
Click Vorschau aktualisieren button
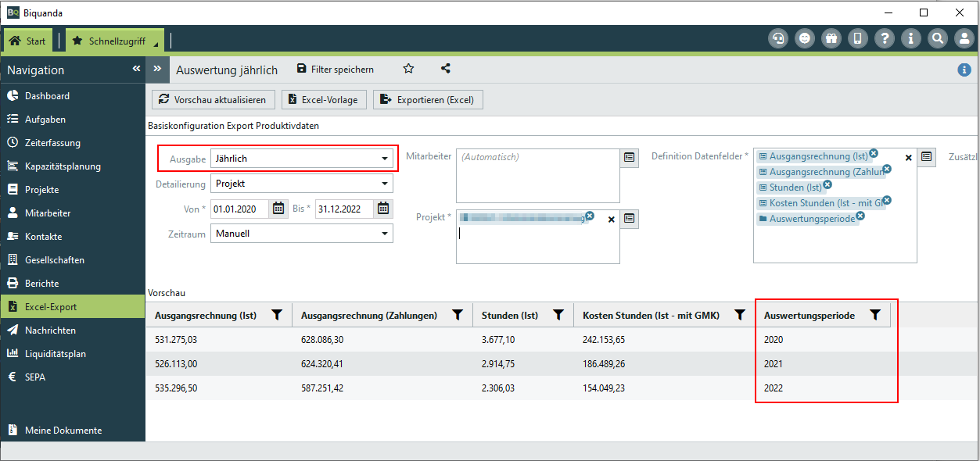tap(213, 99)
